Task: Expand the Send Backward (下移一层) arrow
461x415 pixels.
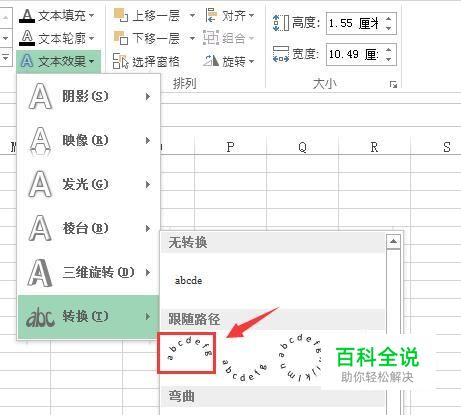Action: 192,38
